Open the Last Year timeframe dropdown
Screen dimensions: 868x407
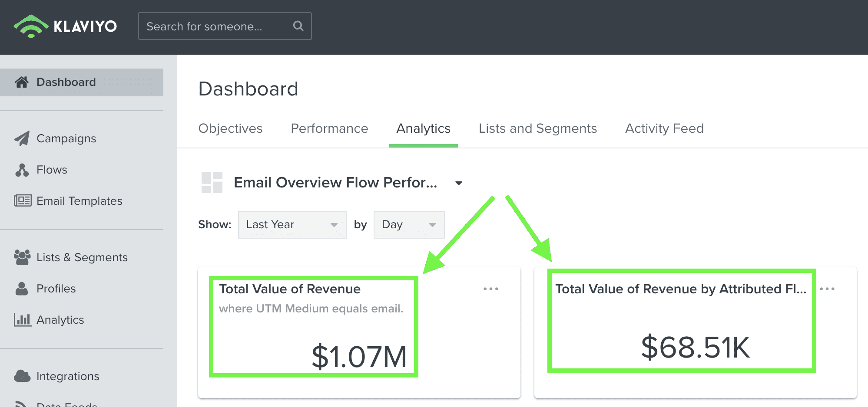292,225
